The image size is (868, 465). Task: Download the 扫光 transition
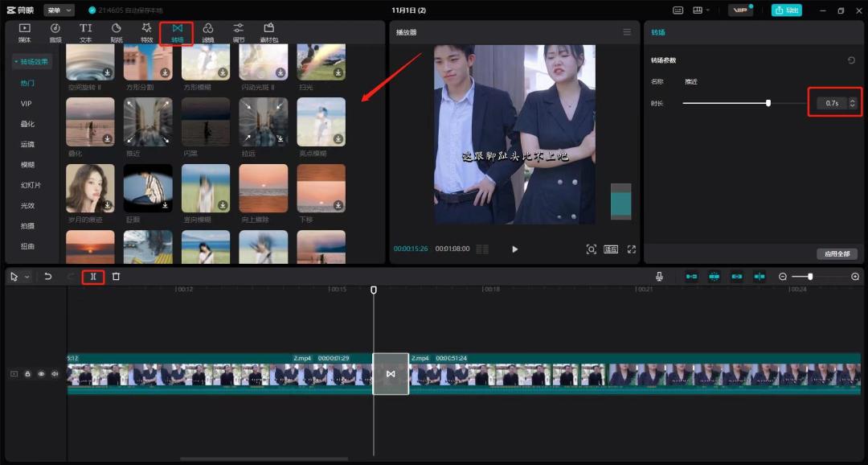point(338,72)
